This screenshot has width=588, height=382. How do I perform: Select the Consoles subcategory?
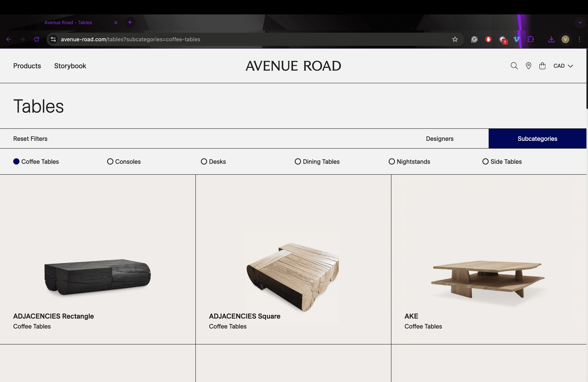pos(124,162)
